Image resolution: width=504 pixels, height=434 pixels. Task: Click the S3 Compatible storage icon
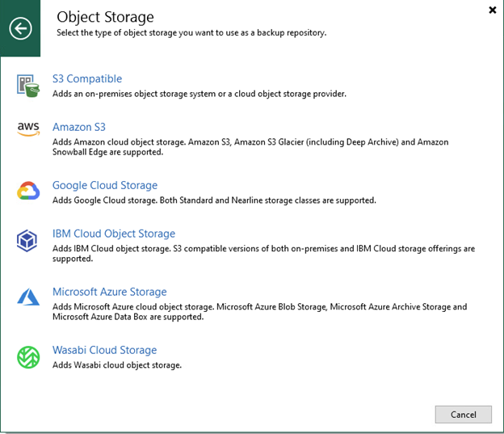coord(28,84)
